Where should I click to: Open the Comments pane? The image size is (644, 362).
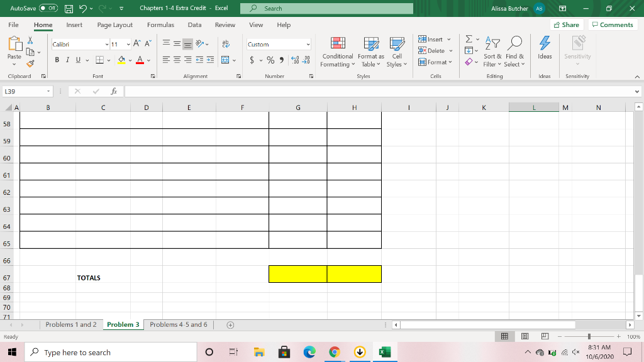613,25
